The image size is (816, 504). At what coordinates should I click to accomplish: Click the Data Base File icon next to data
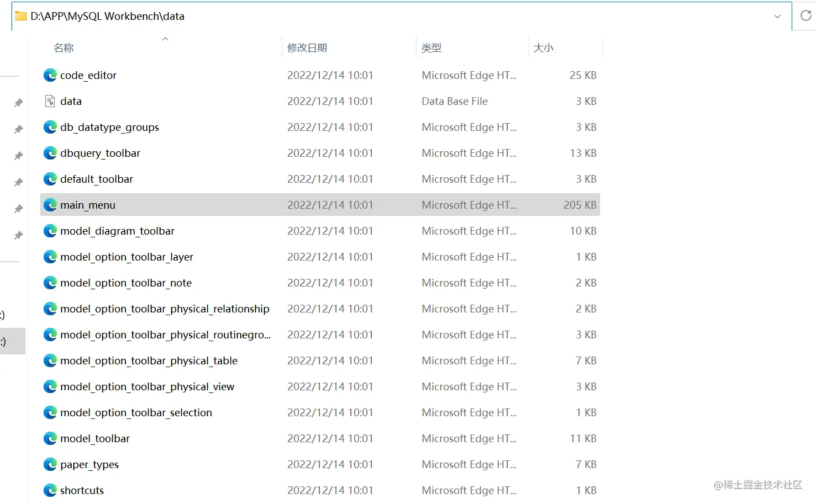(50, 101)
